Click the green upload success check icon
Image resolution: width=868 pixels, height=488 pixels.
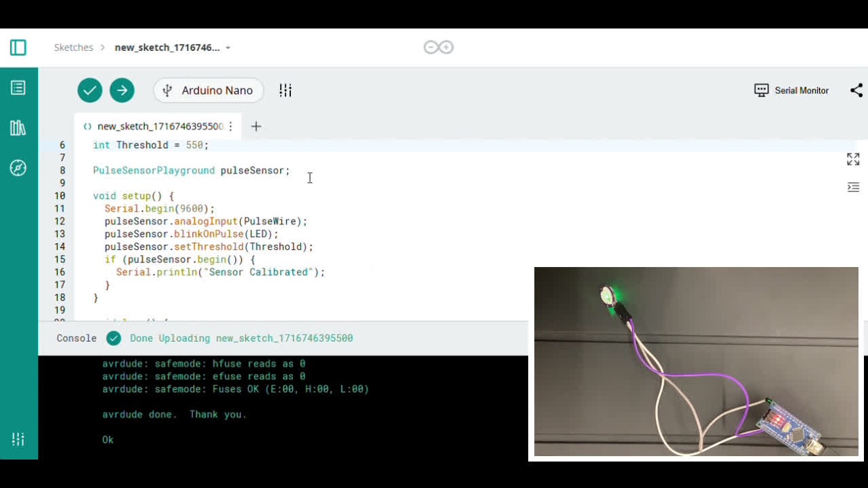pyautogui.click(x=114, y=338)
